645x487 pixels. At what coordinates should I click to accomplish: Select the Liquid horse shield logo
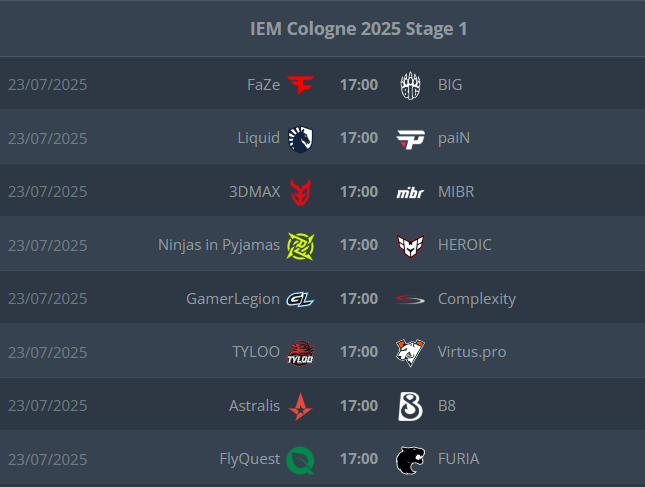click(x=300, y=139)
